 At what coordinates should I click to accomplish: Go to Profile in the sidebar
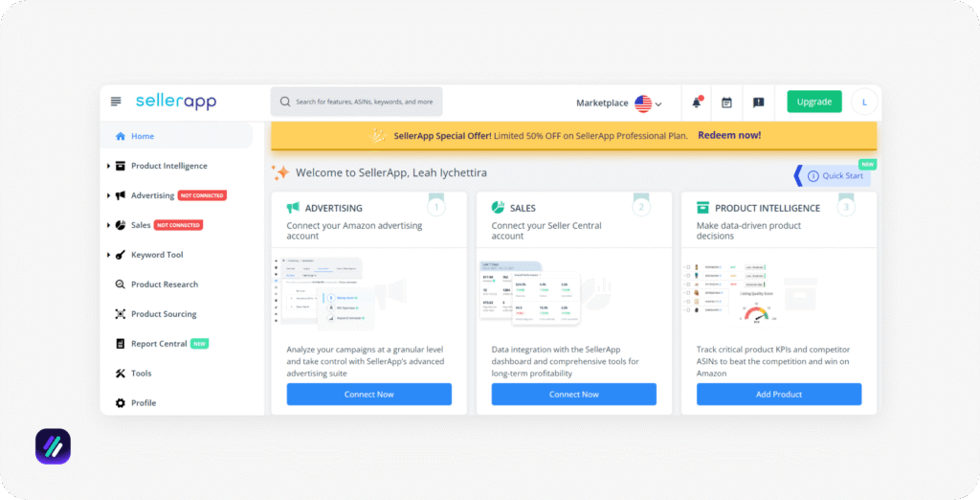click(143, 403)
